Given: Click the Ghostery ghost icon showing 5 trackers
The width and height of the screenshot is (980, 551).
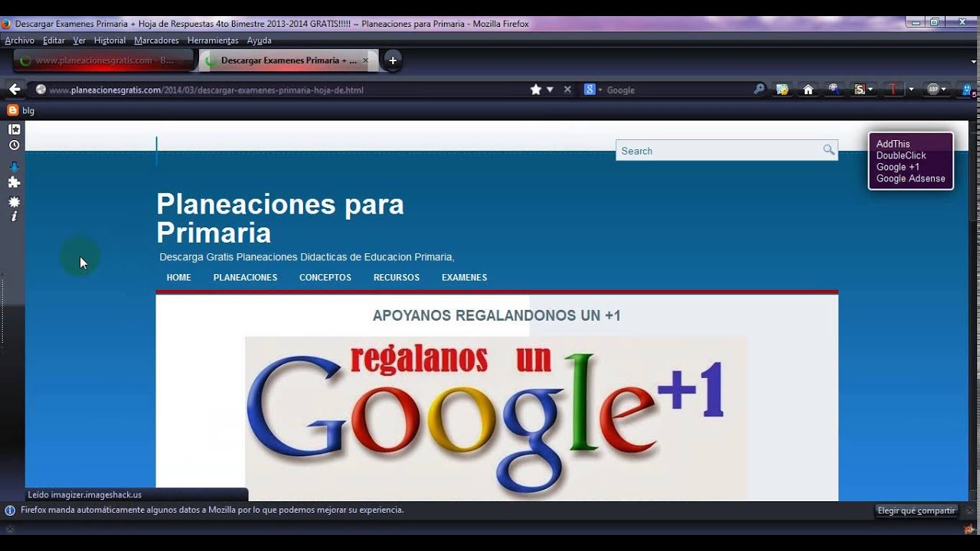Looking at the screenshot, I should pos(966,91).
